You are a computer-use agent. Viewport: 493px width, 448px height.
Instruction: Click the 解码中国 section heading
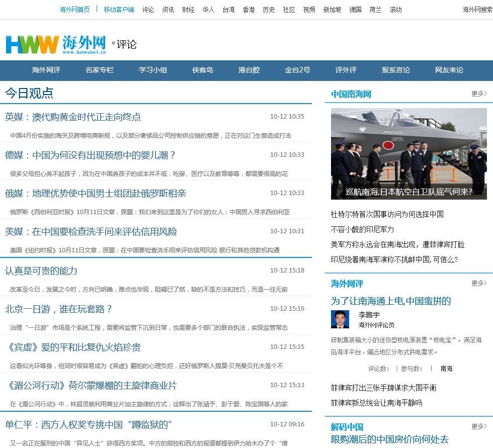tap(347, 427)
